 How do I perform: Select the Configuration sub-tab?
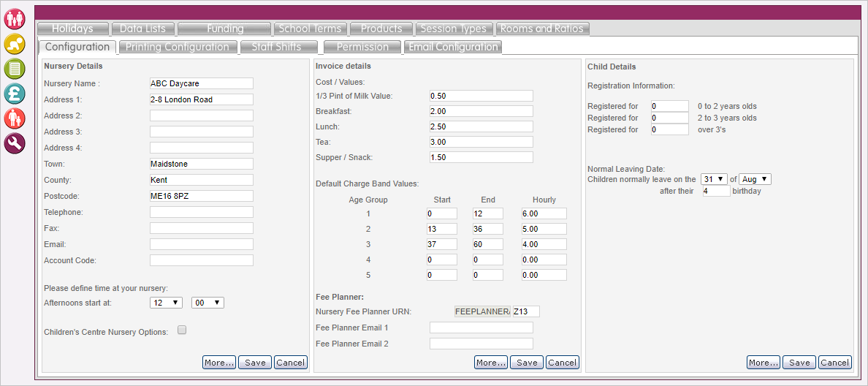77,47
